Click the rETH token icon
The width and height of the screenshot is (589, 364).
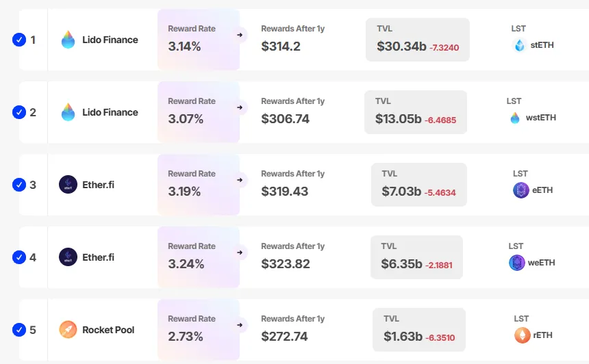(522, 335)
